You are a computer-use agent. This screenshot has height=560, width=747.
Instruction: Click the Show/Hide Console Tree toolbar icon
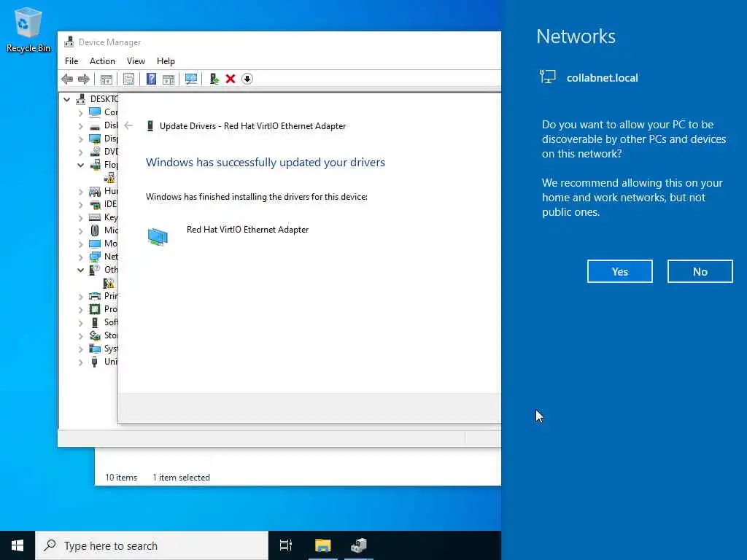(107, 79)
